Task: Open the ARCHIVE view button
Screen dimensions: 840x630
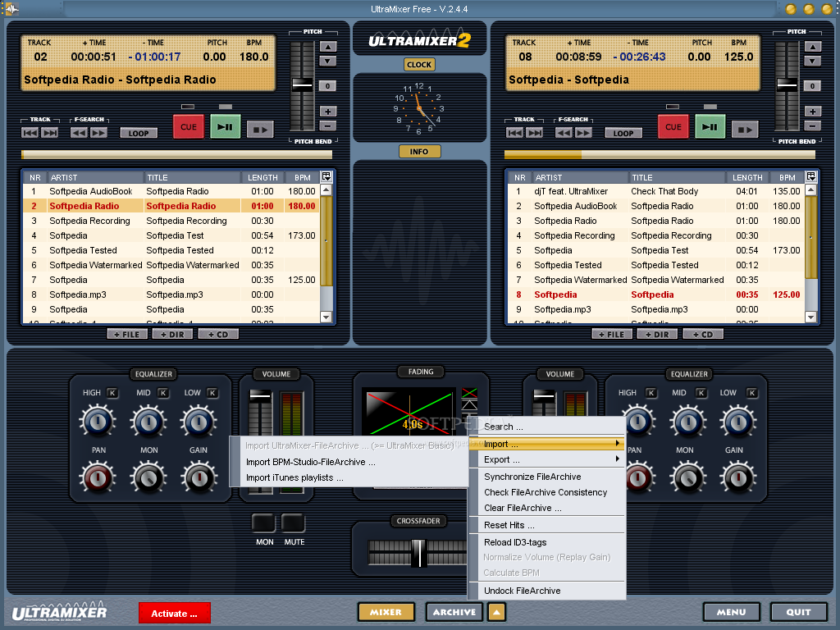Action: point(454,612)
